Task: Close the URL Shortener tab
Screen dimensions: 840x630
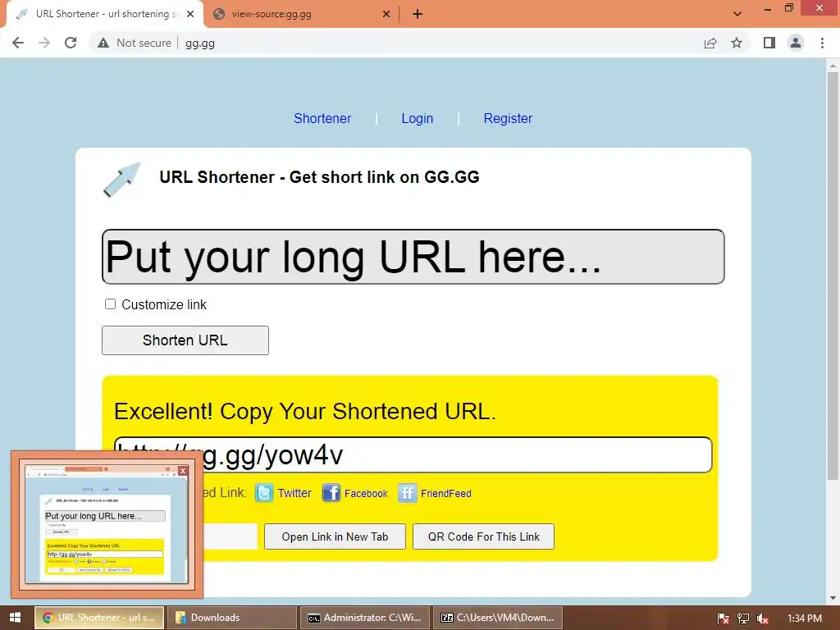Action: (190, 15)
